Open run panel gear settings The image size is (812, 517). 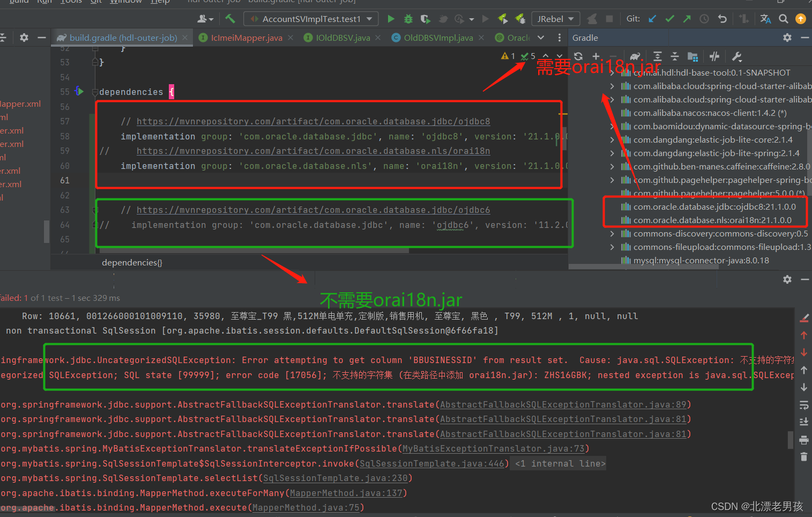point(787,279)
